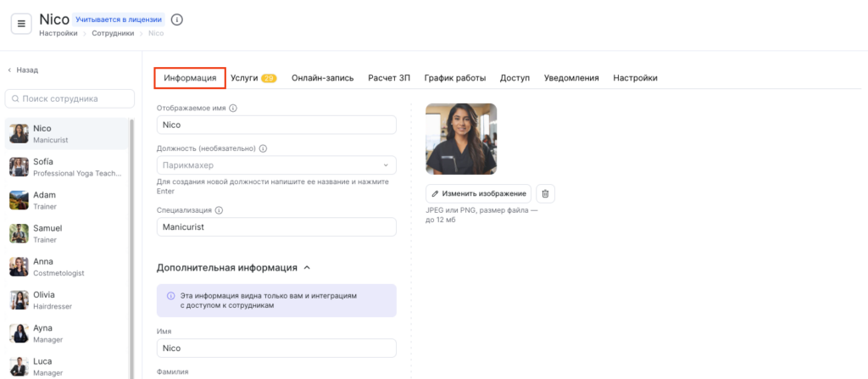Collapse Дополнительная информация section

[x=307, y=268]
